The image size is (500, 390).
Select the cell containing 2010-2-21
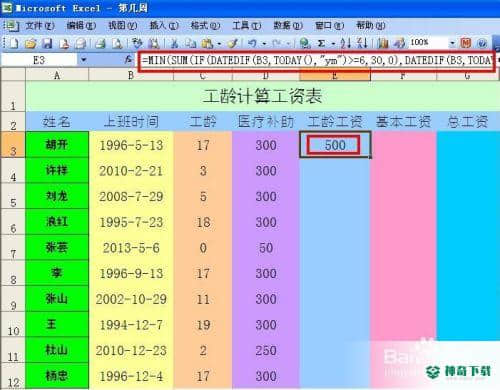(131, 171)
